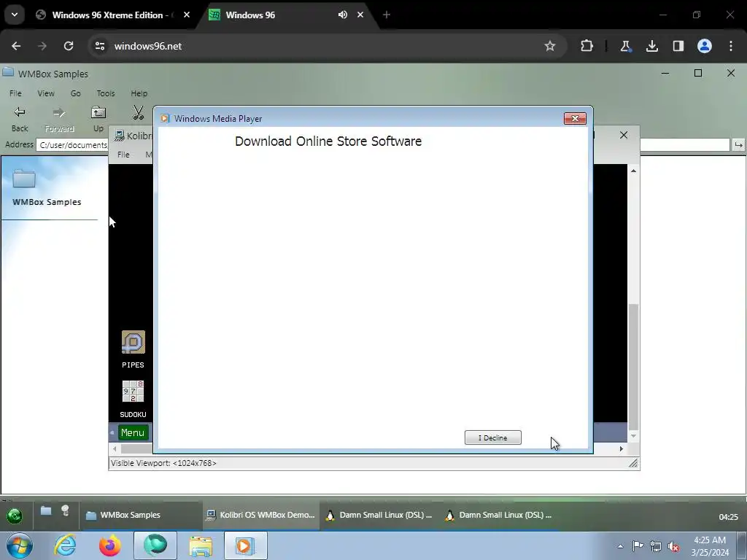The image size is (747, 560).
Task: Click the lightbulb quick-launch icon in Windows 96 taskbar
Action: point(65,511)
